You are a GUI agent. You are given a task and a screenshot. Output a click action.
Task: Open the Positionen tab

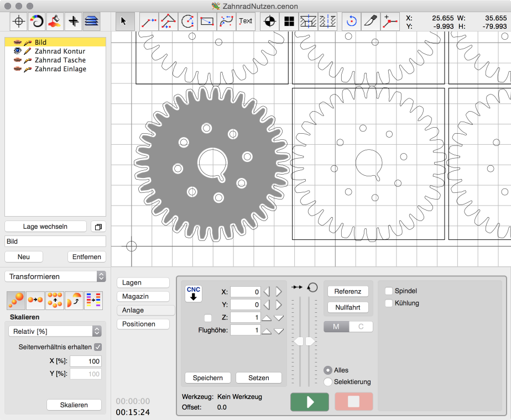click(143, 324)
